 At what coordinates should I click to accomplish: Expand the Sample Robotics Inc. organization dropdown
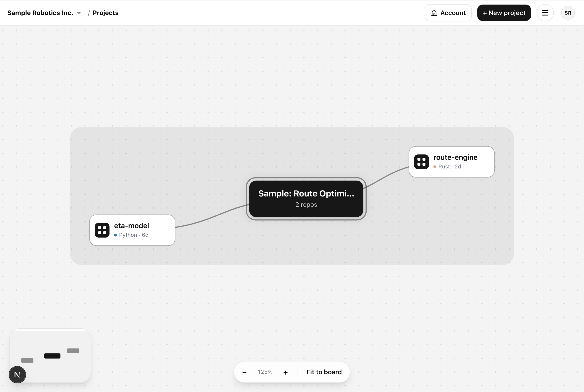click(x=44, y=13)
